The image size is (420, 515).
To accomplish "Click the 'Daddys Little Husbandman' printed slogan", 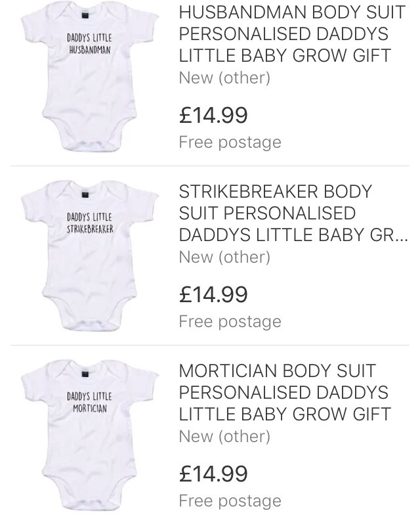I will pos(89,43).
